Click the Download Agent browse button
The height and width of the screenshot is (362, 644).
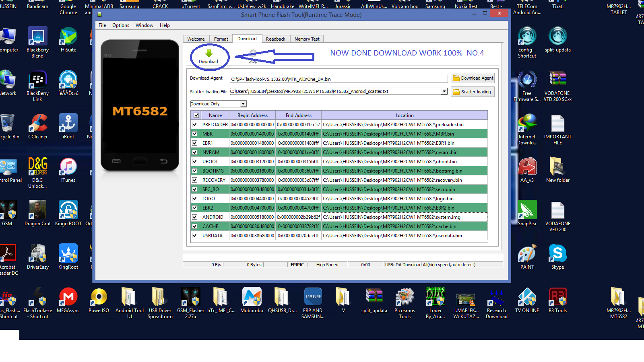(x=473, y=78)
